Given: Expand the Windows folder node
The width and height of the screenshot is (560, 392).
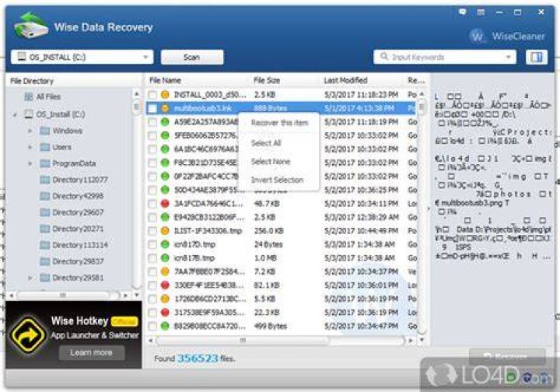Looking at the screenshot, I should click(30, 131).
